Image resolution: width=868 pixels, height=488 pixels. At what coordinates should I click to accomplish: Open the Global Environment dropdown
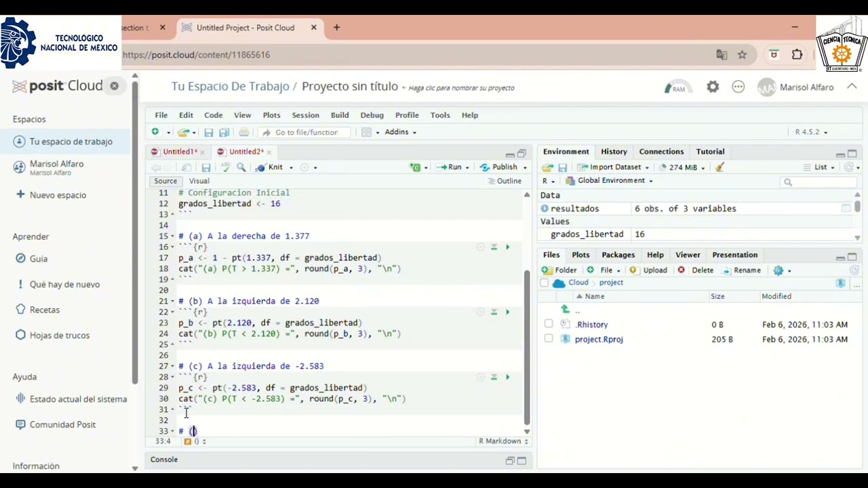click(609, 181)
